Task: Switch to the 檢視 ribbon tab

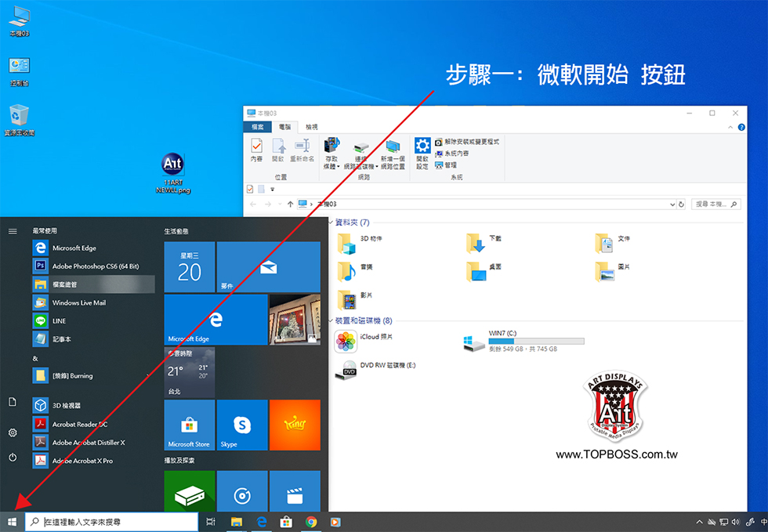Action: coord(312,126)
